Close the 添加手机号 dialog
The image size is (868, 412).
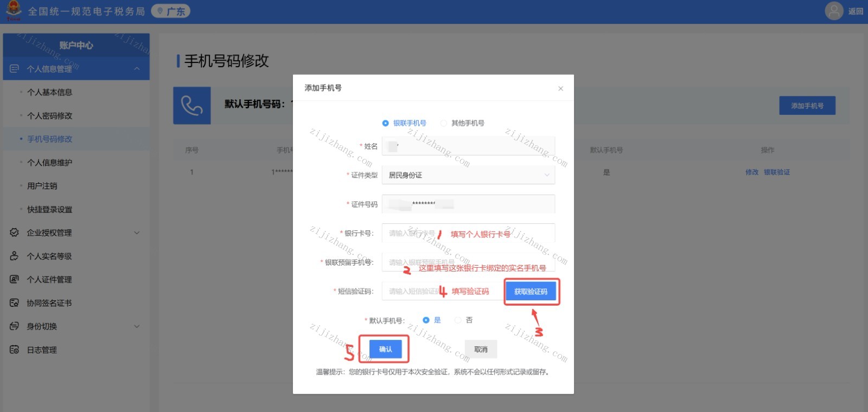560,88
